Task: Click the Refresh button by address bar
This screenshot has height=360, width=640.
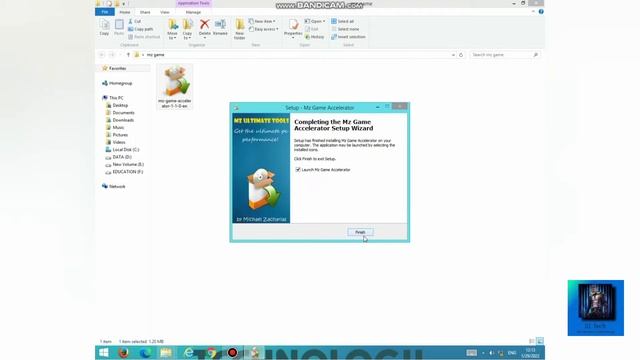Action: click(461, 55)
